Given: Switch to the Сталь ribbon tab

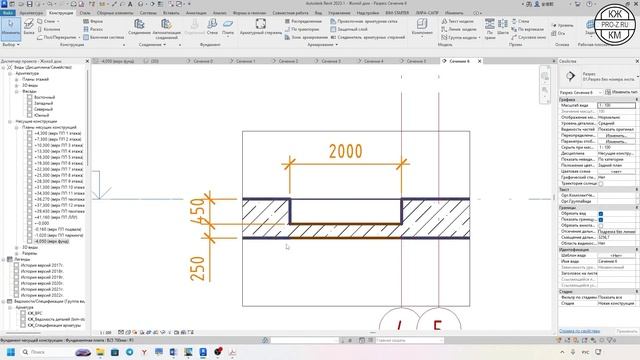Looking at the screenshot, I should tap(85, 13).
